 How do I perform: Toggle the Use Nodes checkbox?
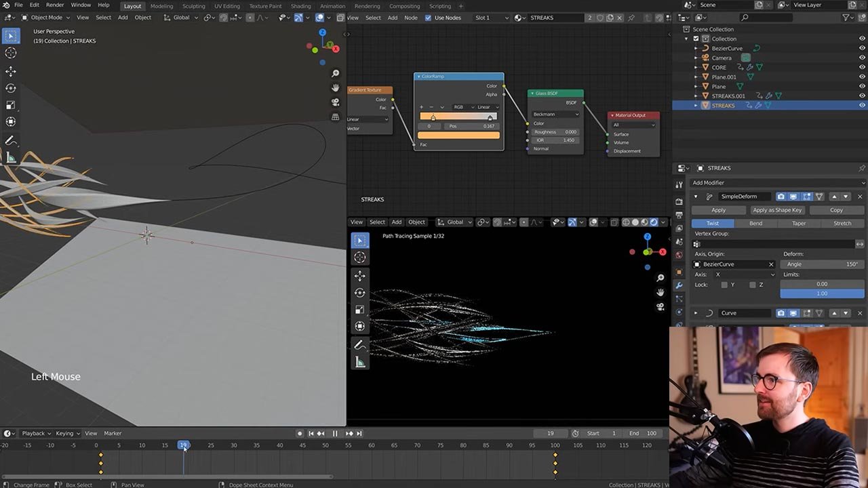[428, 18]
